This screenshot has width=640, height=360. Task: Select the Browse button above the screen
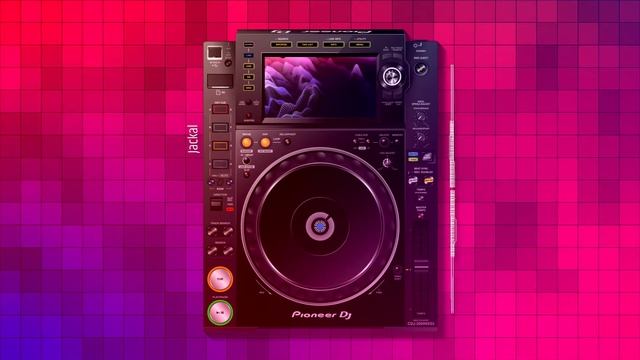(281, 44)
